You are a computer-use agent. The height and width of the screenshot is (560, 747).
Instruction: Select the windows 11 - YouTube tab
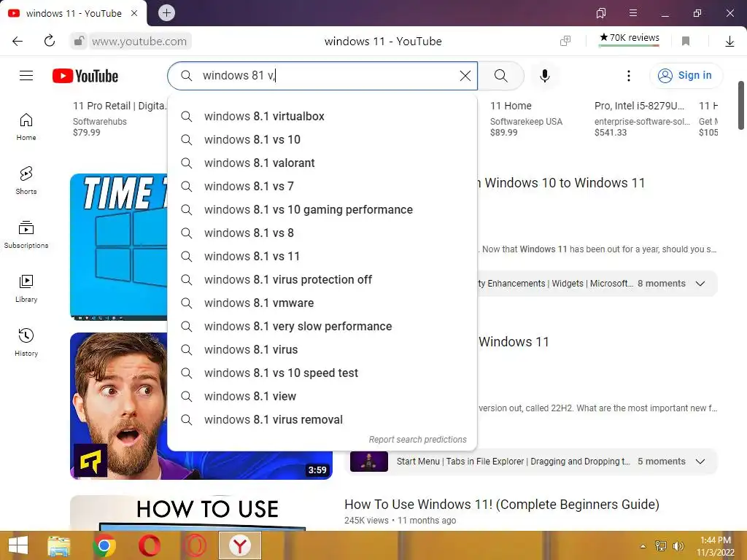coord(74,13)
